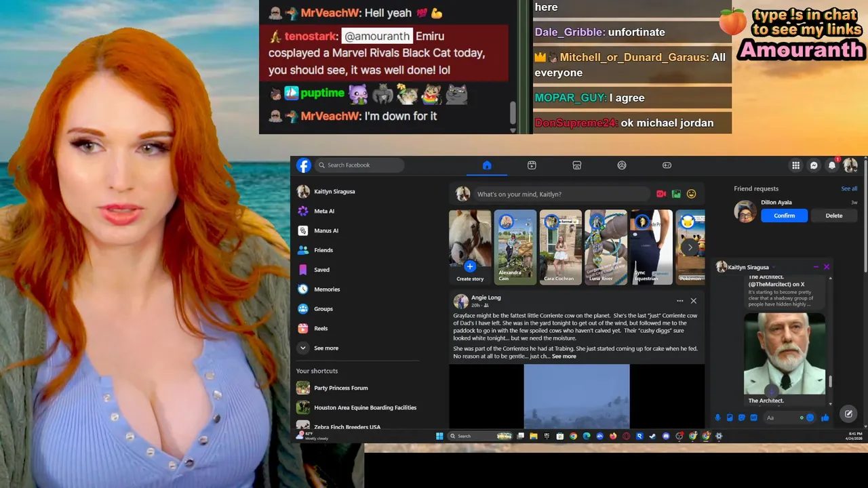Hide Angie Long's post with the X
Screen dimensions: 868x488
(x=693, y=301)
